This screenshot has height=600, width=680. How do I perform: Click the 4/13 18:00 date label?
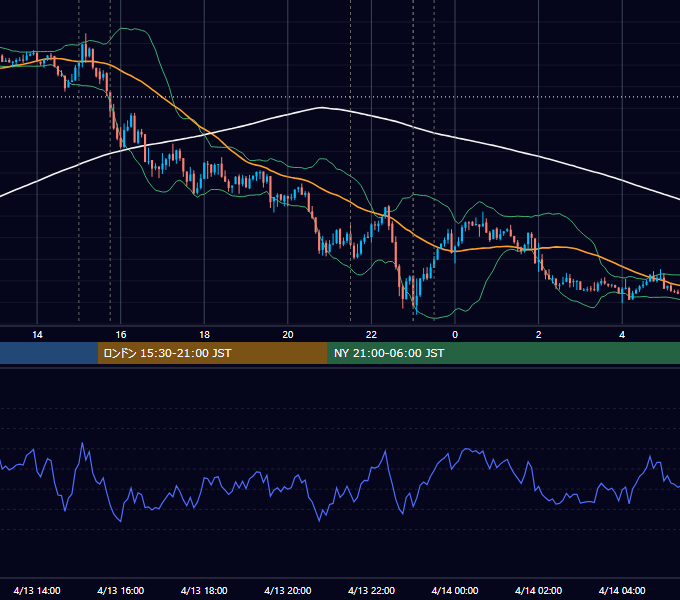[x=204, y=590]
